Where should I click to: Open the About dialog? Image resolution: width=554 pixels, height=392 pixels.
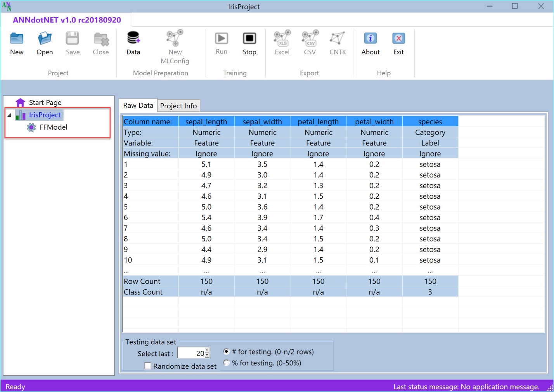370,38
